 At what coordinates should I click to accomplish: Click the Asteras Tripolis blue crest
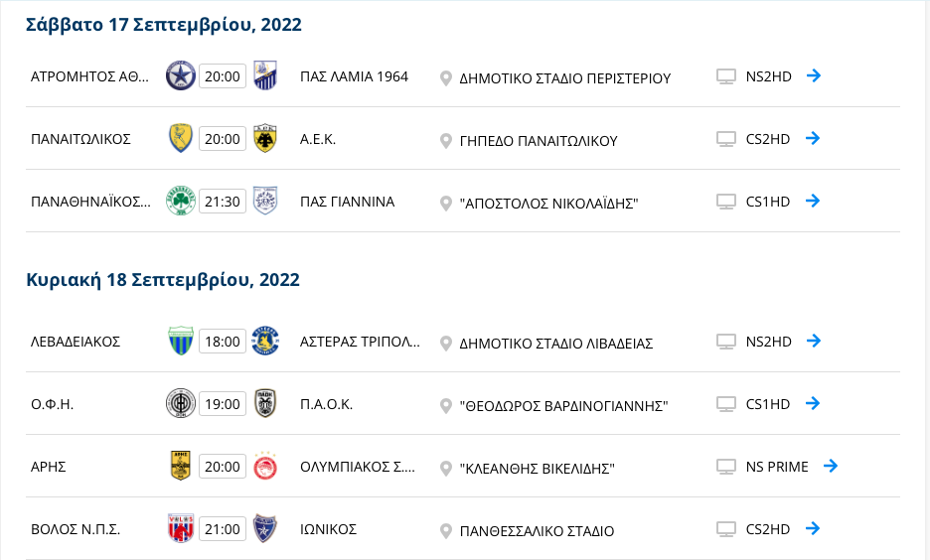coord(265,341)
